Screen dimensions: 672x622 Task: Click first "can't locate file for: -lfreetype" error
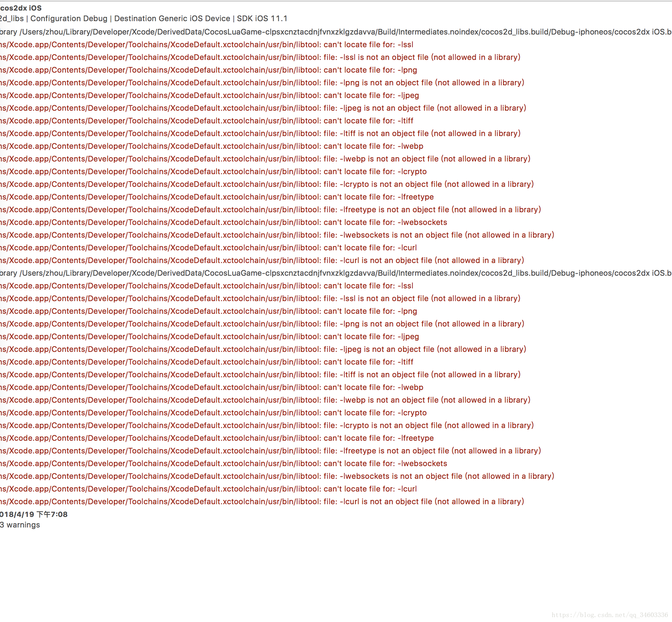pos(217,197)
